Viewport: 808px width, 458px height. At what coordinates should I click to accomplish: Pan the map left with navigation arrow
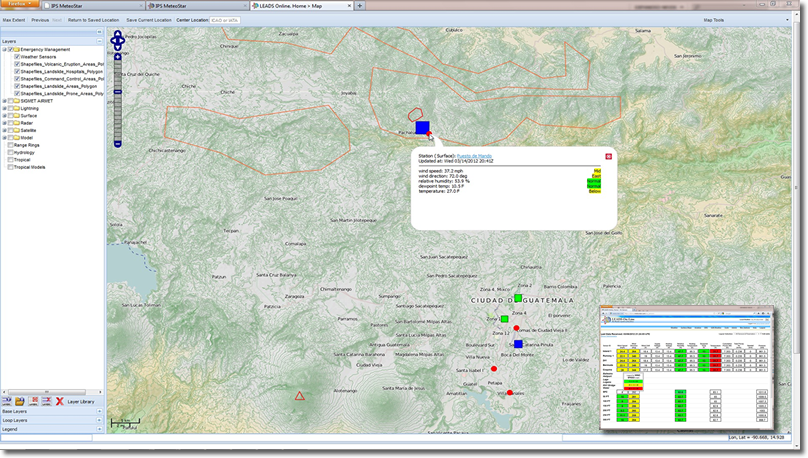113,41
